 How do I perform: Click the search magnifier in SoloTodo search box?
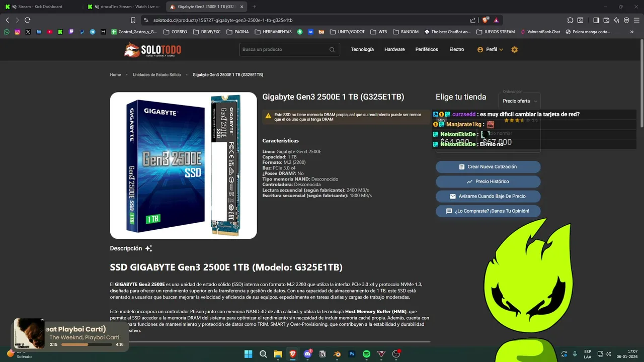(332, 49)
